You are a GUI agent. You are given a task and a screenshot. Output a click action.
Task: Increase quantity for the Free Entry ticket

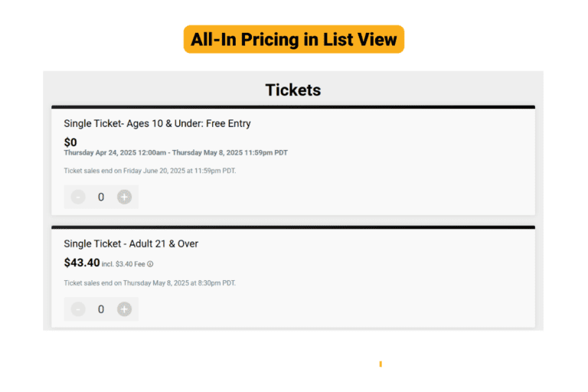124,197
